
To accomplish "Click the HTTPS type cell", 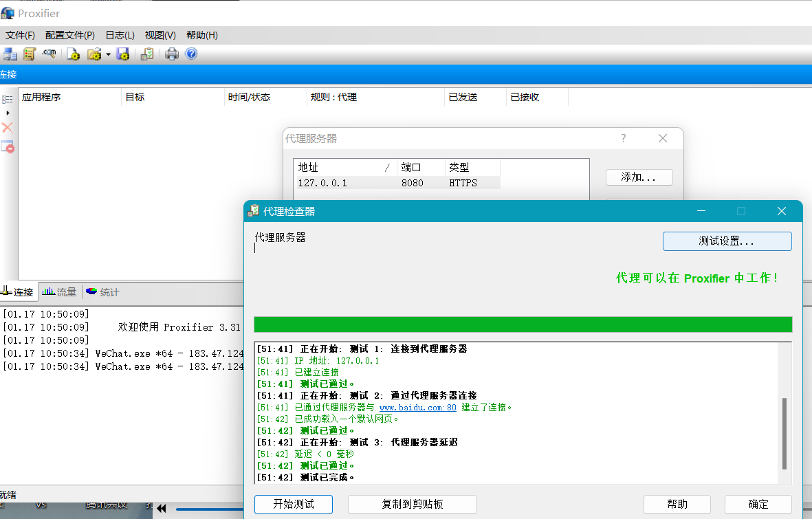I will click(x=463, y=183).
